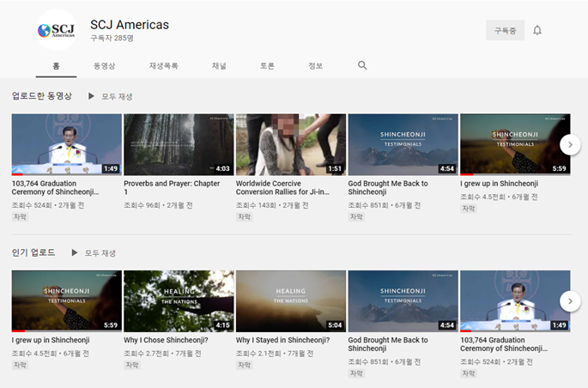Open I grew up in Shincheonji thumbnail, popular row

click(67, 301)
